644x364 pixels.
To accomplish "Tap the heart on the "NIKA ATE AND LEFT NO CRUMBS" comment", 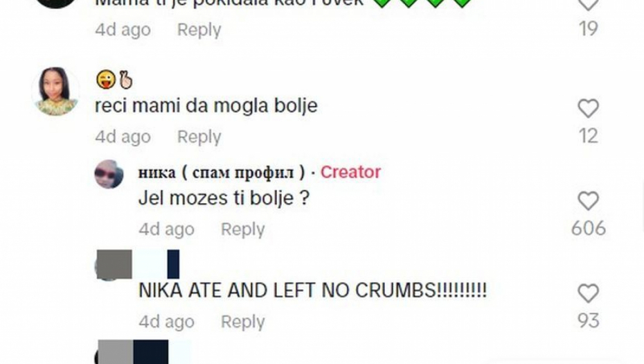I will click(x=588, y=294).
